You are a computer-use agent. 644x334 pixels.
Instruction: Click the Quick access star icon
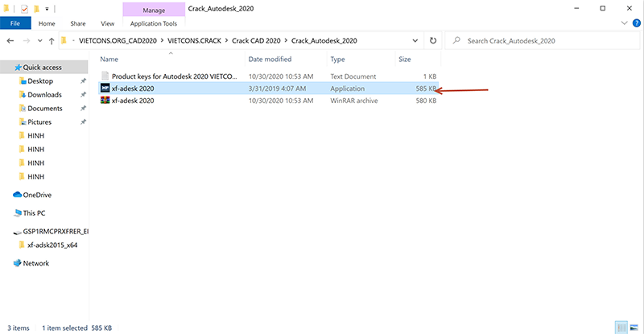coord(18,68)
